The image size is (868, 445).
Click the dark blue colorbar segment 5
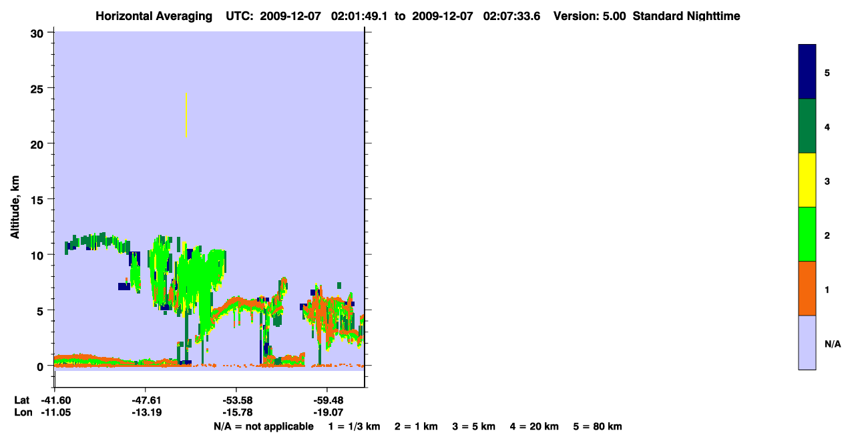point(807,72)
